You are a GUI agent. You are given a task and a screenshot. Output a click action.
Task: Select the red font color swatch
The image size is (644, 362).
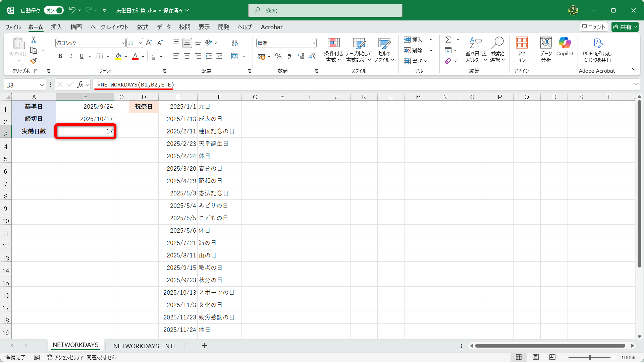coord(136,59)
